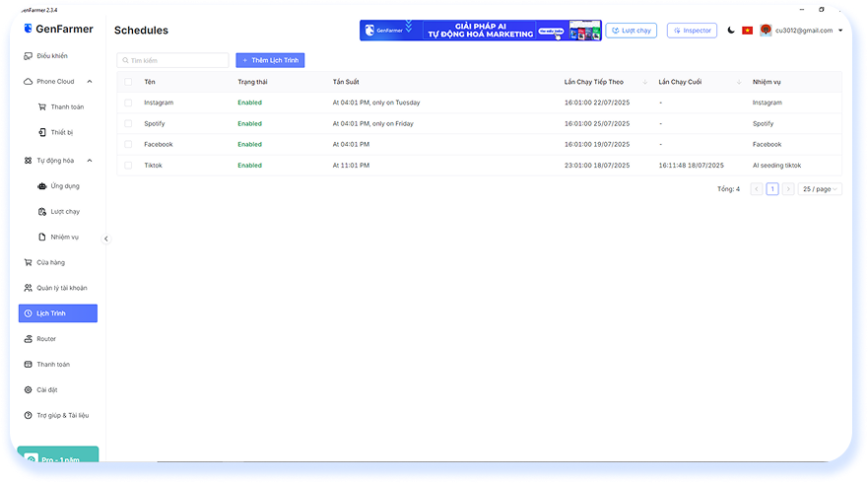Viewport: 868px width, 483px height.
Task: Open the Inspector button
Action: 692,31
